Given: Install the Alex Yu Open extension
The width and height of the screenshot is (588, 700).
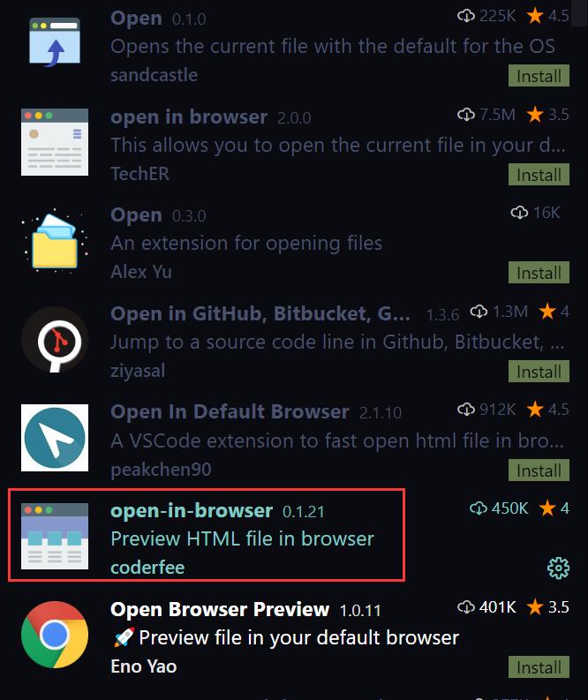Looking at the screenshot, I should click(539, 273).
